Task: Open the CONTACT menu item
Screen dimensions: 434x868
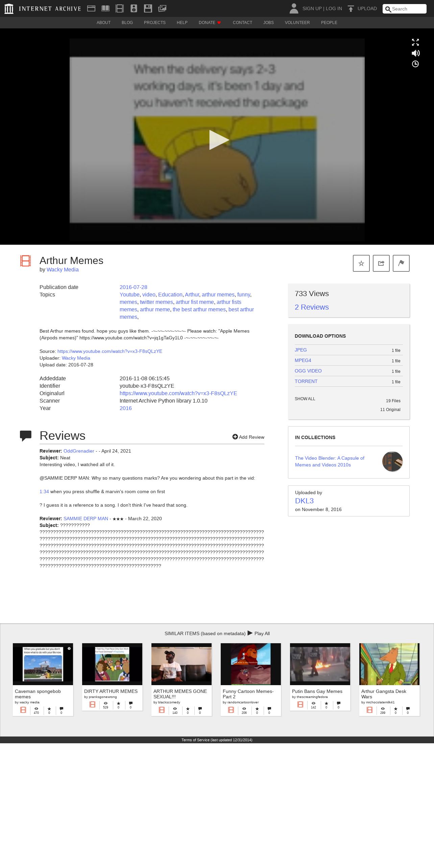Action: [242, 23]
